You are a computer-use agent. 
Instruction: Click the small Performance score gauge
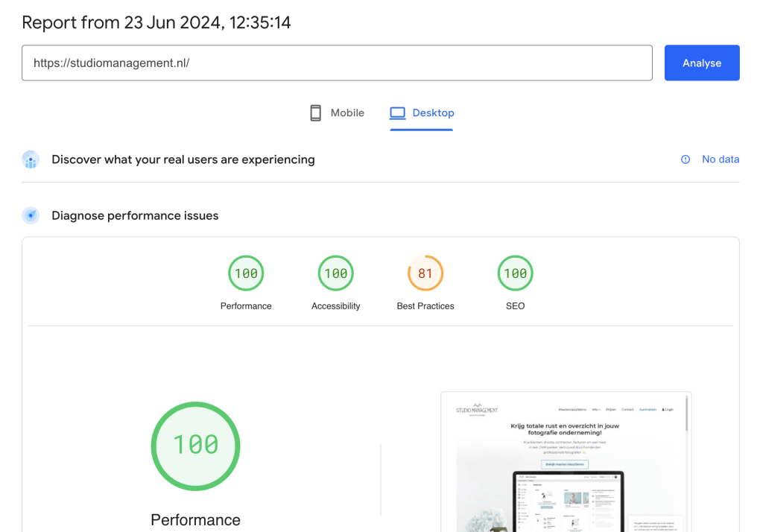(x=246, y=273)
